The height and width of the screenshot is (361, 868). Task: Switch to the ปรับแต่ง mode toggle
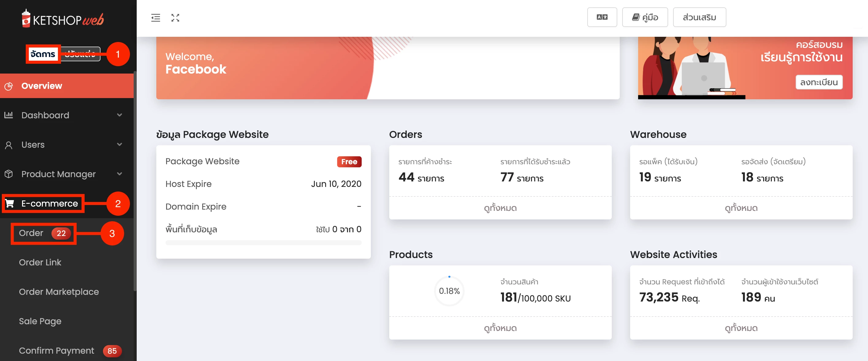coord(80,54)
